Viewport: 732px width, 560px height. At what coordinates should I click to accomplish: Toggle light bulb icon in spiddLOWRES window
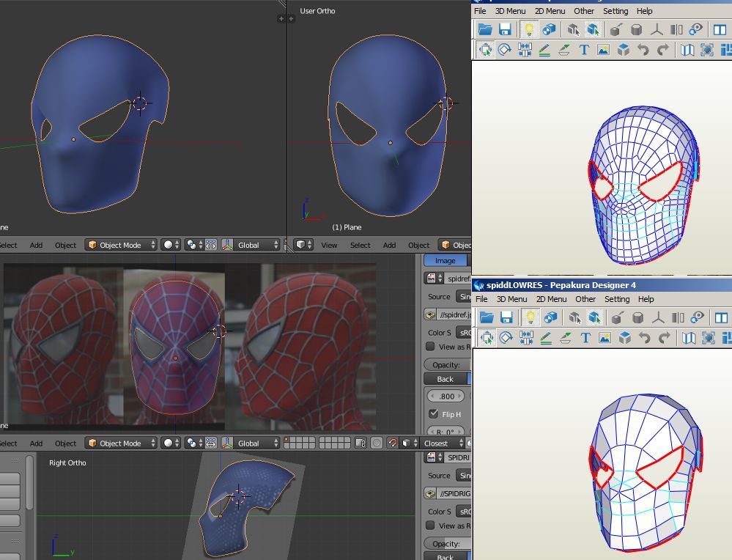pyautogui.click(x=530, y=317)
